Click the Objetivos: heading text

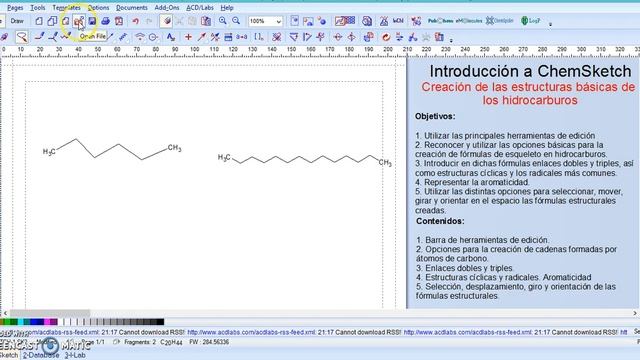coord(435,116)
